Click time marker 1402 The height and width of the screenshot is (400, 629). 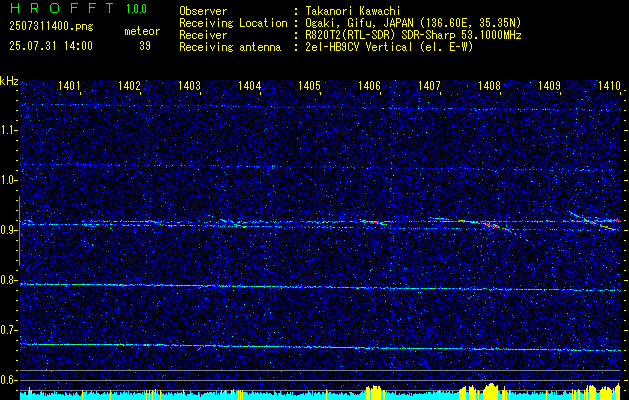click(129, 85)
